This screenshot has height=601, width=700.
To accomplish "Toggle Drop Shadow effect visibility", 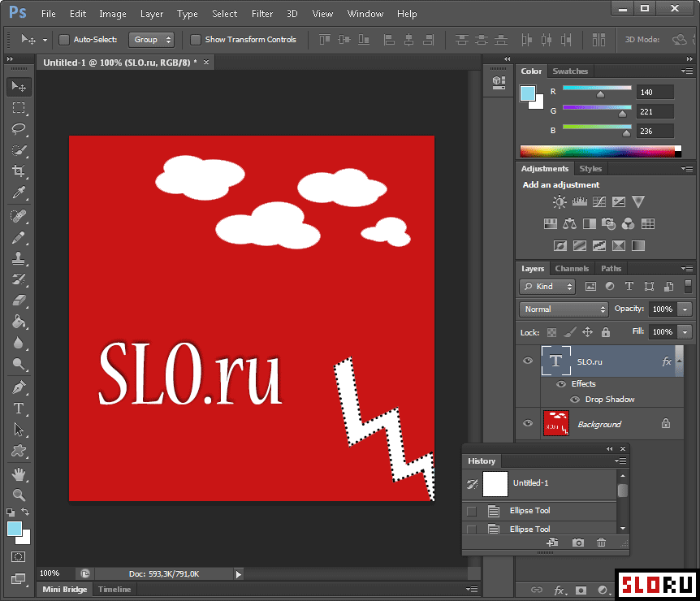I will pos(575,400).
